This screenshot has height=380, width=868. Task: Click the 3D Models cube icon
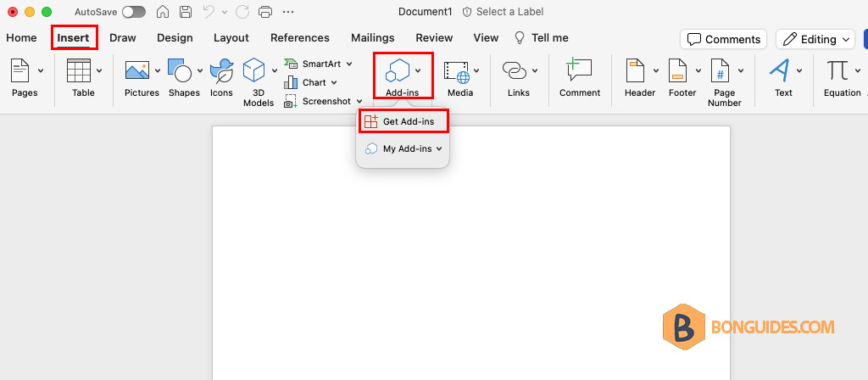(x=254, y=70)
